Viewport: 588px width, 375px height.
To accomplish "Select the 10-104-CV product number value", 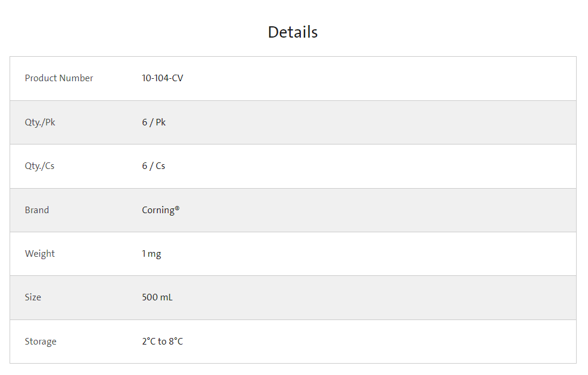I will point(162,78).
